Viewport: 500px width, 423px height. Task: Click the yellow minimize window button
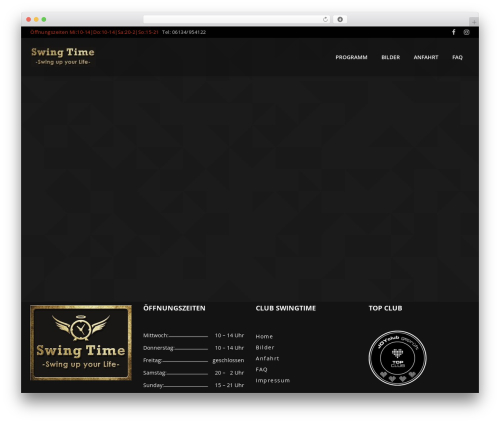[36, 19]
